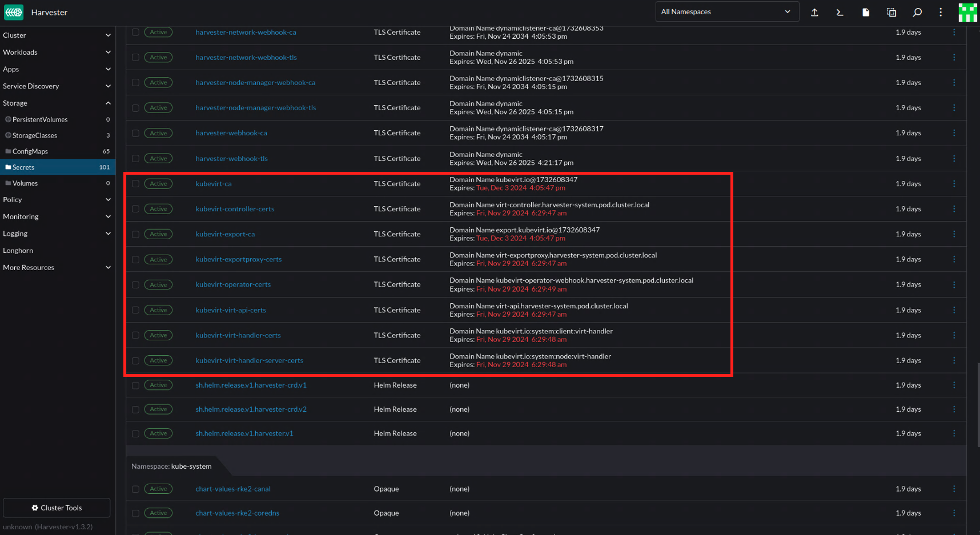The height and width of the screenshot is (535, 980).
Task: Go to ConfigMaps in the sidebar
Action: click(x=57, y=152)
